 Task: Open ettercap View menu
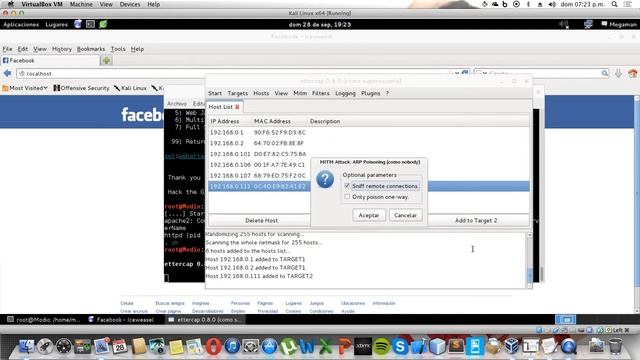pos(281,93)
